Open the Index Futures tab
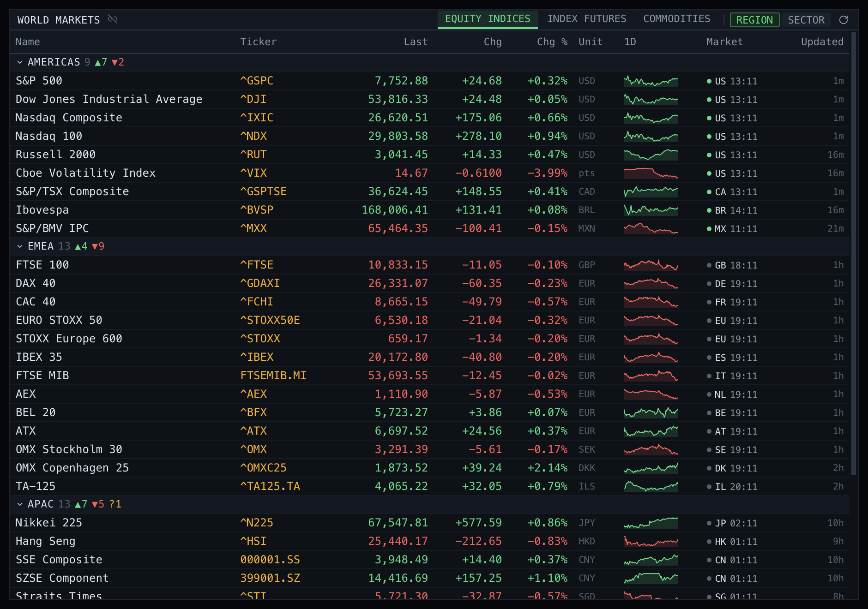The height and width of the screenshot is (609, 868). coord(587,19)
